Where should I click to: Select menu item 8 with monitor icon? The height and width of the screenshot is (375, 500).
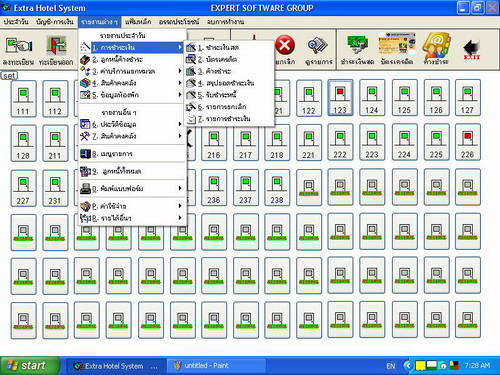pos(132,154)
